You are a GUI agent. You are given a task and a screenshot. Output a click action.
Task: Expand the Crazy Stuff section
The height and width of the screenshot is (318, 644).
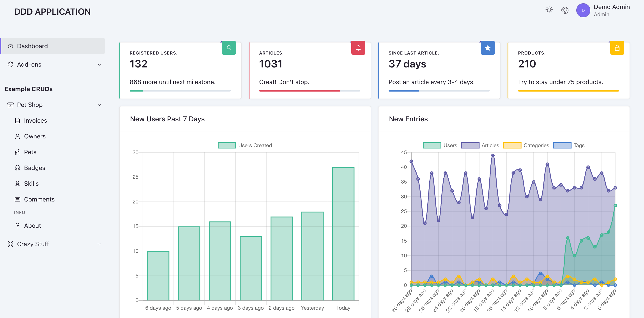click(x=99, y=244)
